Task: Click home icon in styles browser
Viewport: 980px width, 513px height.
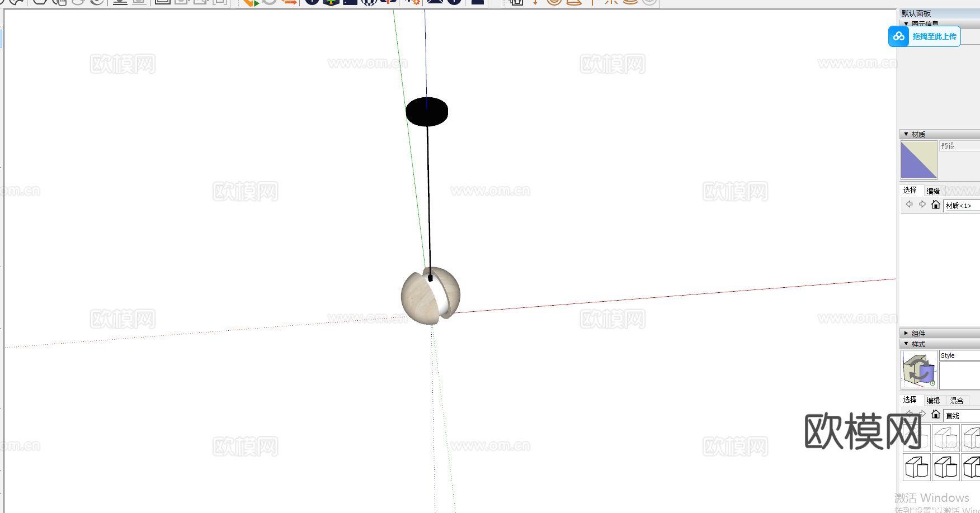Action: pyautogui.click(x=935, y=414)
